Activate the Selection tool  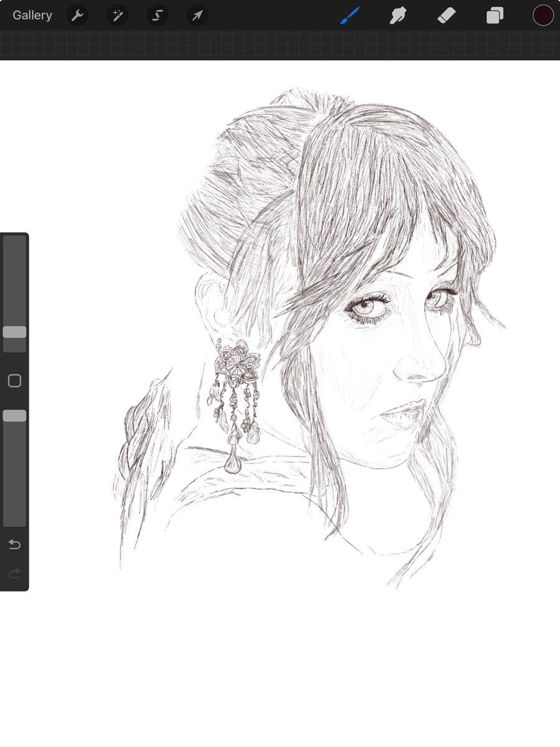pyautogui.click(x=157, y=16)
